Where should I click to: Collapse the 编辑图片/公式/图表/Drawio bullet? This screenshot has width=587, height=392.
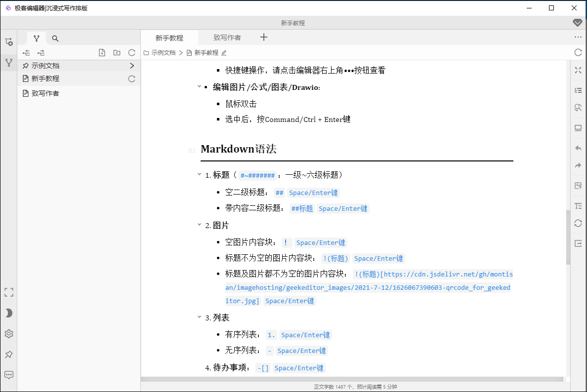click(199, 86)
